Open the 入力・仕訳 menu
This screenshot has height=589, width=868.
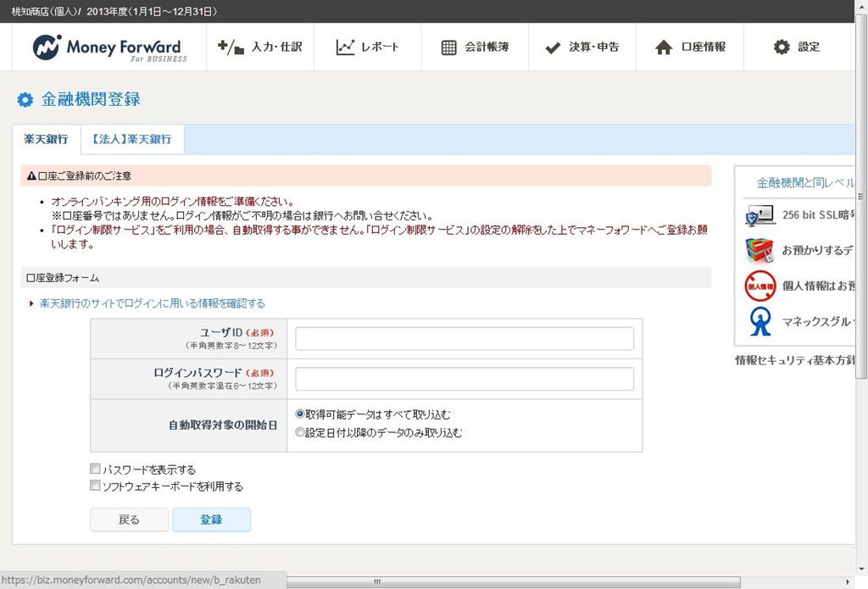tap(260, 47)
